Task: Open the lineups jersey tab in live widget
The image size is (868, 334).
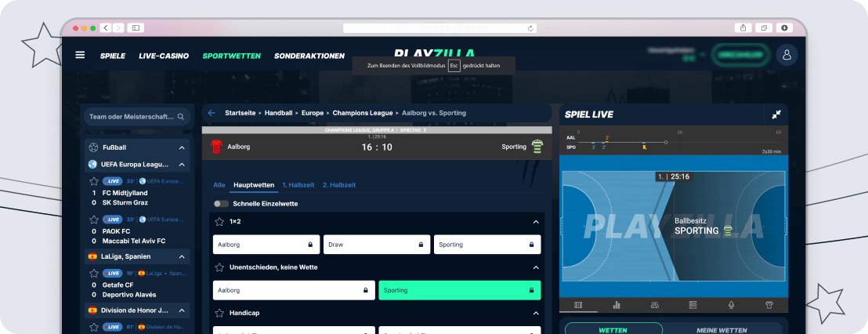Action: click(x=769, y=305)
